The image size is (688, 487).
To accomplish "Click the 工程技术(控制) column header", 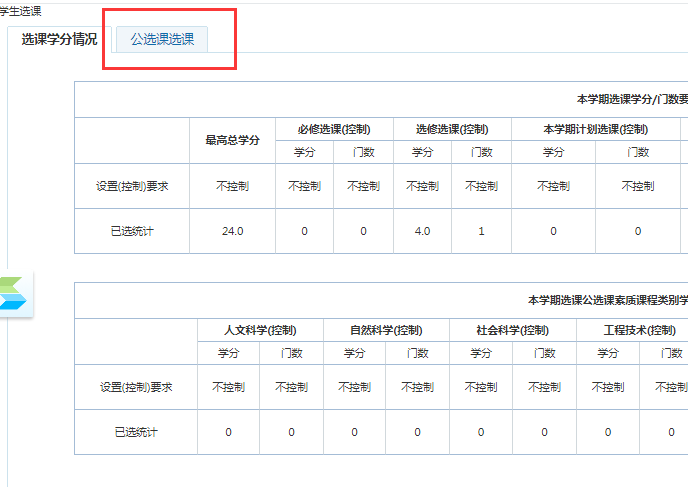I will (638, 330).
